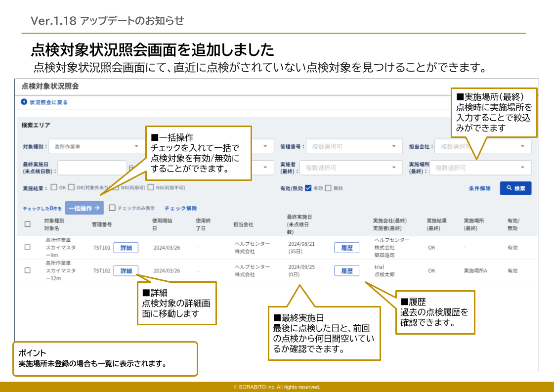Enable チェックのみ表示 option

tap(111, 208)
